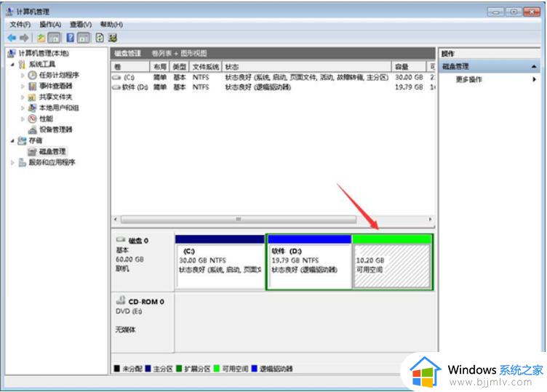Viewport: 547px width, 392px height.
Task: Expand the 服务和应用程序 node arrow
Action: click(x=12, y=162)
